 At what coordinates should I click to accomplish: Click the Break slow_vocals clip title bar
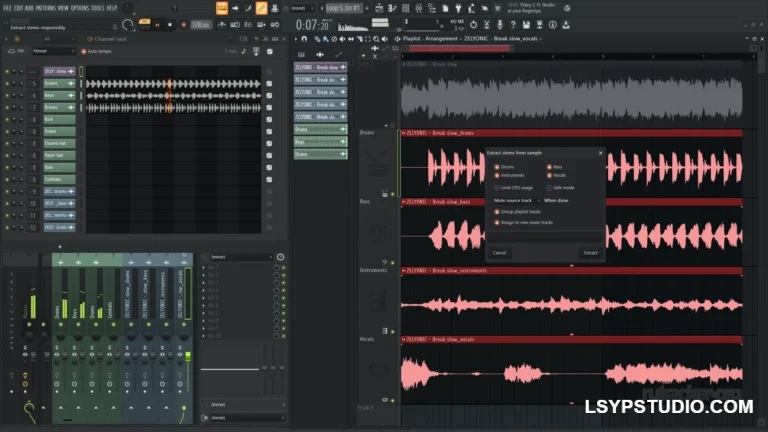[x=572, y=339]
